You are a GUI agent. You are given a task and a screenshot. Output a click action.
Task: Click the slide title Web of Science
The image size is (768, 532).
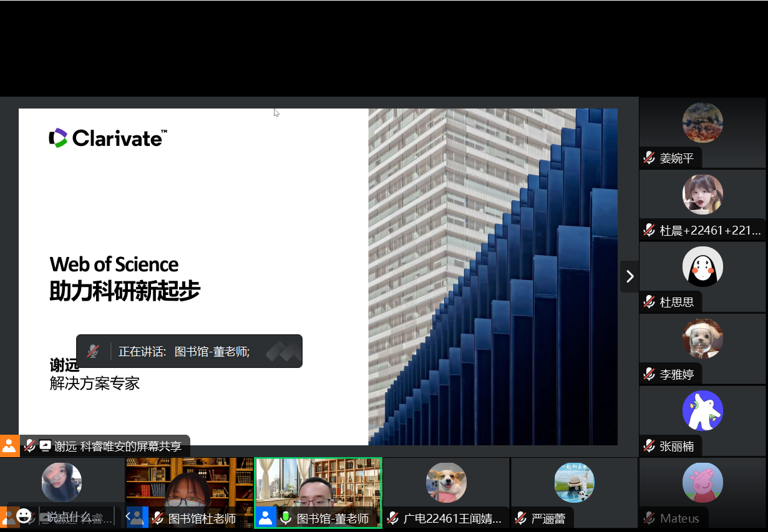(x=114, y=264)
